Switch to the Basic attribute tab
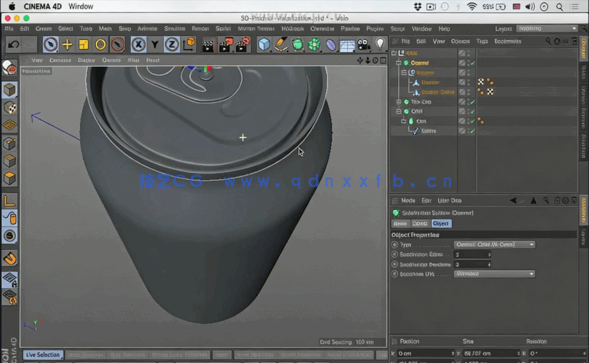 click(x=400, y=224)
